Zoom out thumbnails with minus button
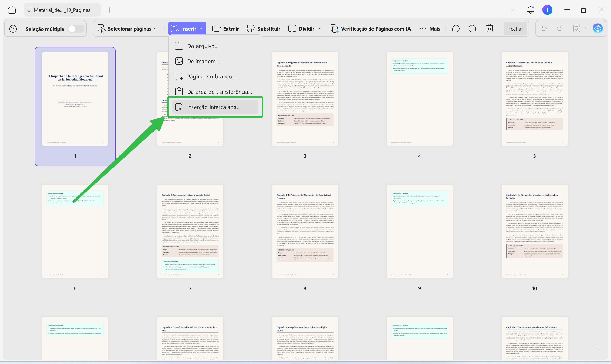This screenshot has width=611, height=364. pyautogui.click(x=582, y=349)
